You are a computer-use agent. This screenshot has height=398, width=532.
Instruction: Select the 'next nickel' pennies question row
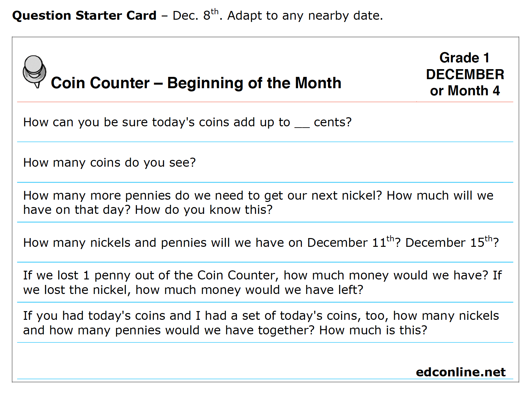pyautogui.click(x=265, y=203)
